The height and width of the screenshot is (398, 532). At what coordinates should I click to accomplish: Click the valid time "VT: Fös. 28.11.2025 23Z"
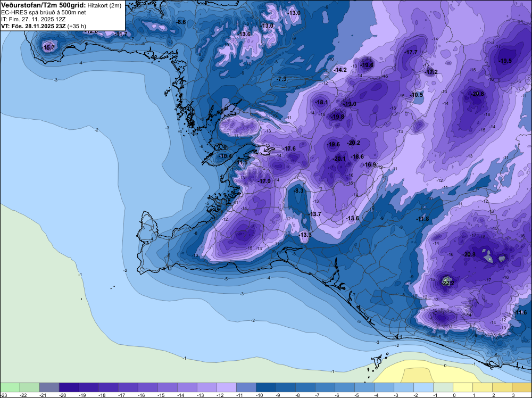(x=34, y=26)
